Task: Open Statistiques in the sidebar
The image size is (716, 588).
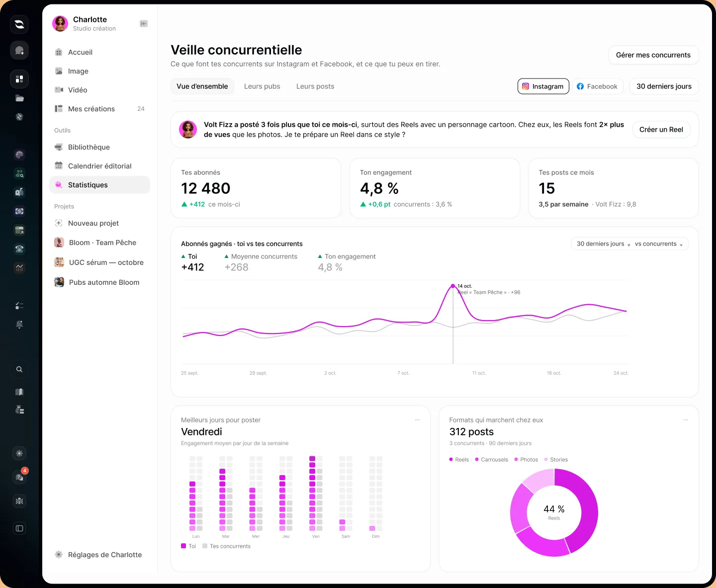Action: click(99, 185)
